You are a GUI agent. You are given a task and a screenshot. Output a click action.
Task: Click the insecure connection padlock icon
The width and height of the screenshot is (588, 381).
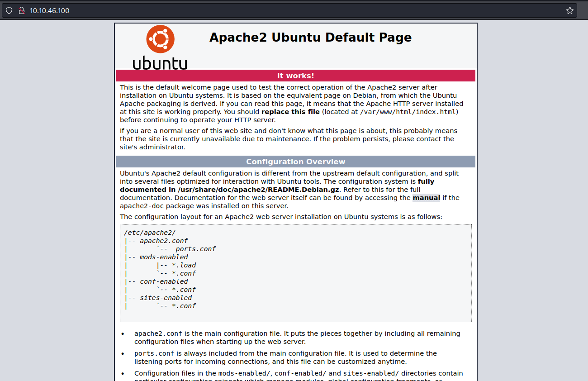pyautogui.click(x=21, y=10)
